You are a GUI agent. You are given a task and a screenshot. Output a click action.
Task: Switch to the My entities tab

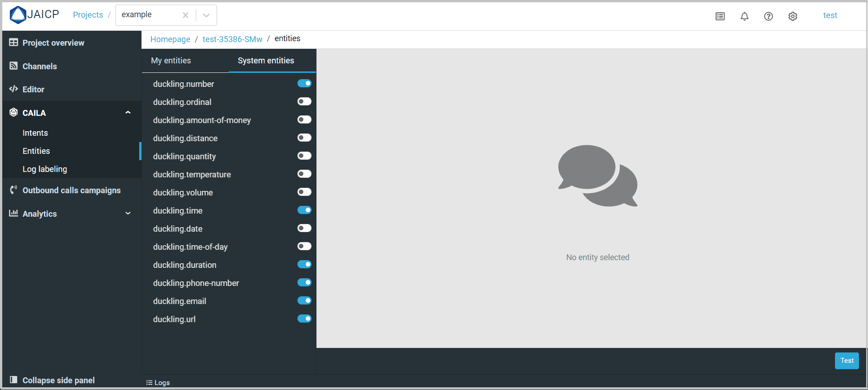coord(171,61)
